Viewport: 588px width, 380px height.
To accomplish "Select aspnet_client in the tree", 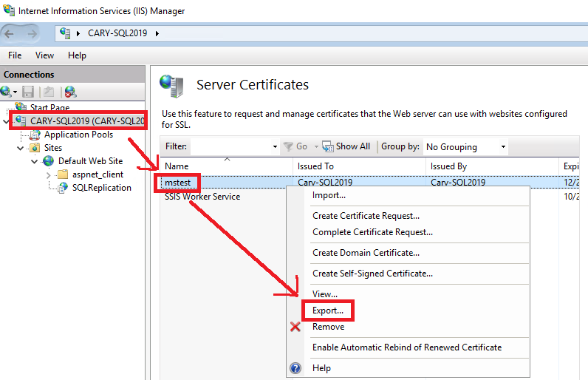I will 98,174.
